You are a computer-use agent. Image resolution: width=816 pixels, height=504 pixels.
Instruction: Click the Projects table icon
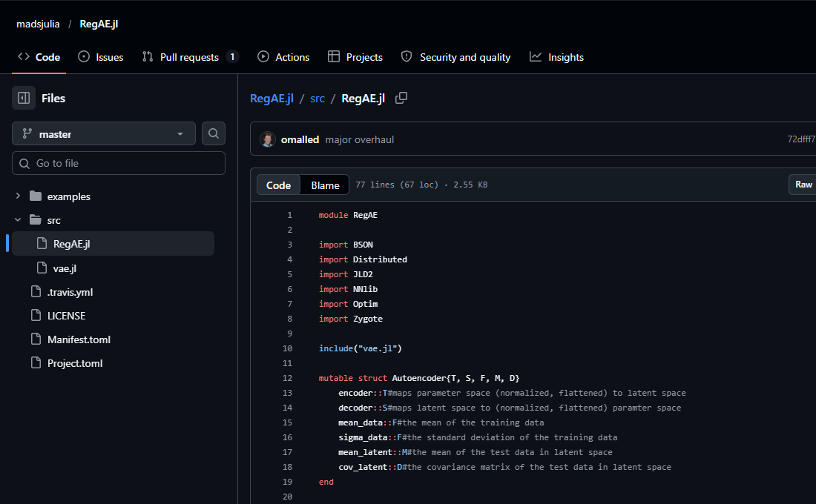(x=334, y=56)
